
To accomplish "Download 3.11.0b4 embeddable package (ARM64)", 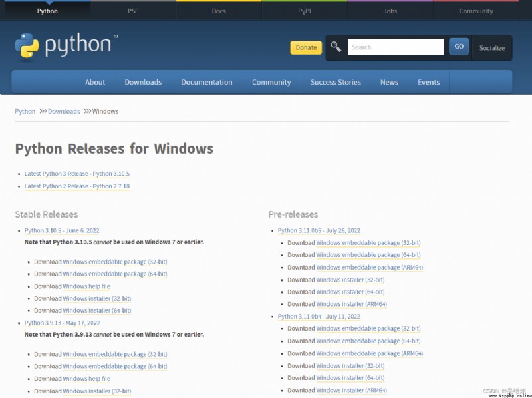I will click(370, 353).
